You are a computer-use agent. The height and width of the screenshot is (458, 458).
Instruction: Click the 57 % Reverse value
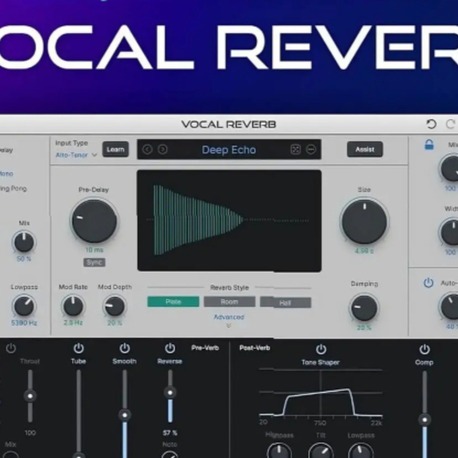[170, 433]
